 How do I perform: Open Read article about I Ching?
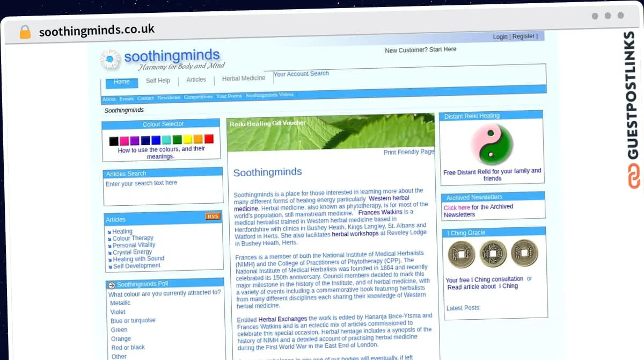click(x=482, y=286)
